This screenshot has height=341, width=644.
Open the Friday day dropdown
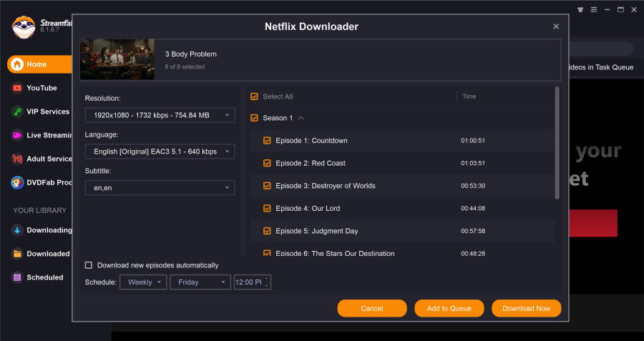[200, 282]
